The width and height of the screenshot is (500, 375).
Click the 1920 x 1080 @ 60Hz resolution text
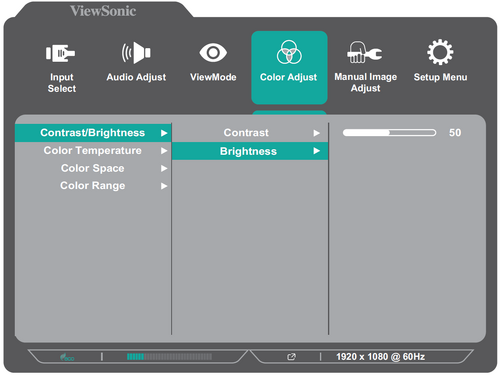pos(380,357)
